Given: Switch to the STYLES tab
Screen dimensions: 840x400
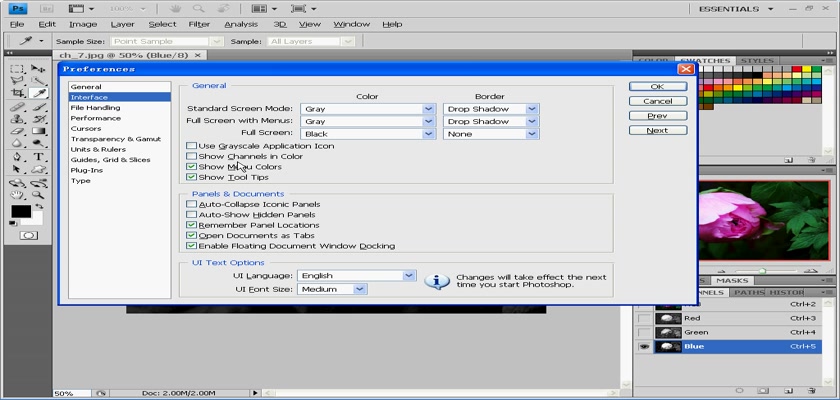Looking at the screenshot, I should (x=758, y=61).
